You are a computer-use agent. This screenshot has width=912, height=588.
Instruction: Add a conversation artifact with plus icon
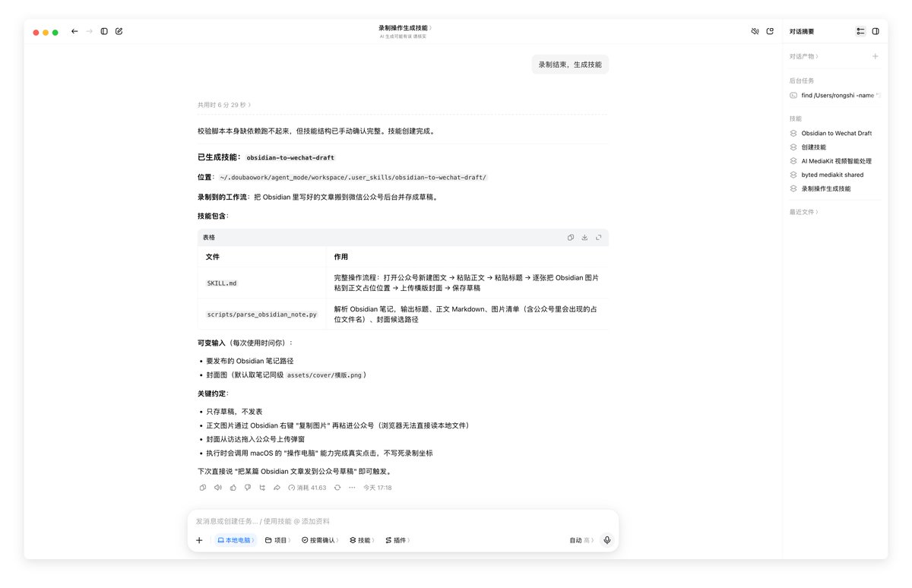point(875,56)
